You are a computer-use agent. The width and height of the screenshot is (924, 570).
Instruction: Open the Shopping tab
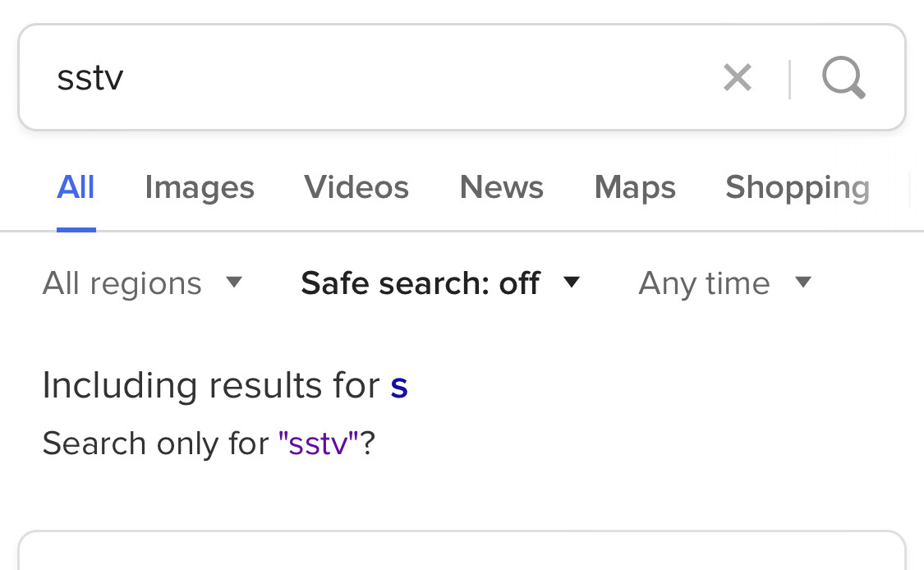click(798, 187)
